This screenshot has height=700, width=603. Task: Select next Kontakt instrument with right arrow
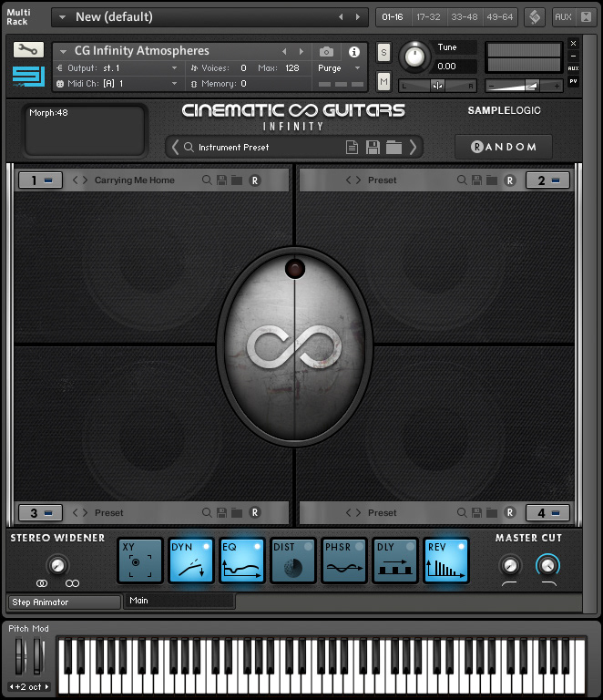[x=301, y=52]
